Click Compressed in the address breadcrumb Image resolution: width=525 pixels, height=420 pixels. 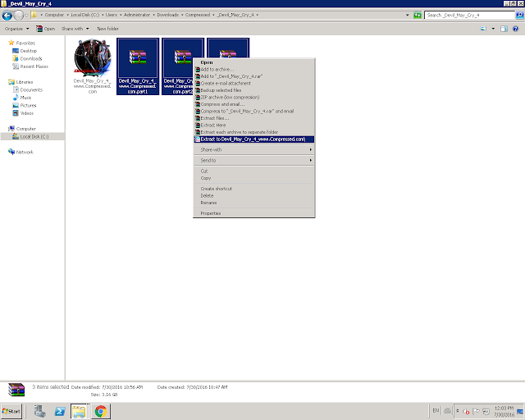[198, 15]
